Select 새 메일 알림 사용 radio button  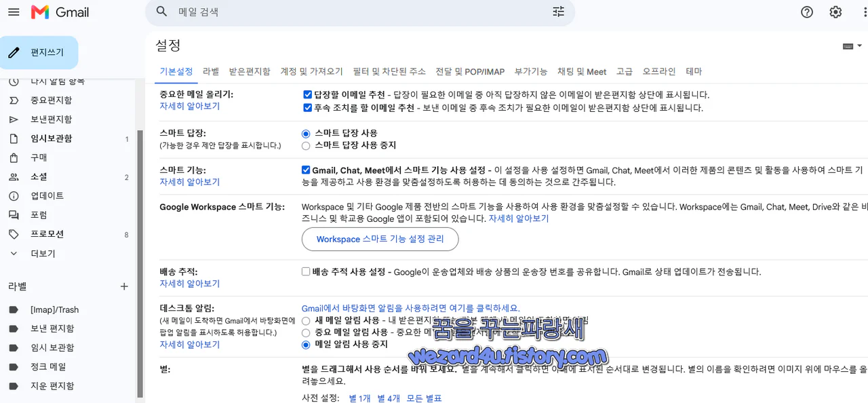(306, 320)
